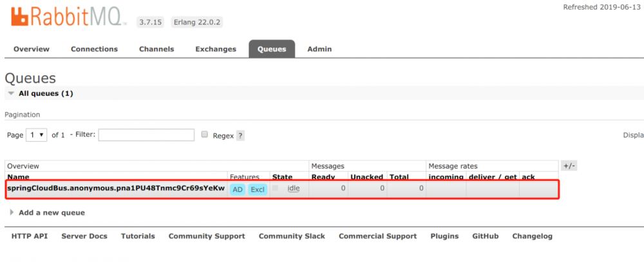The height and width of the screenshot is (262, 644).
Task: Open the Server Docs link
Action: [x=84, y=236]
